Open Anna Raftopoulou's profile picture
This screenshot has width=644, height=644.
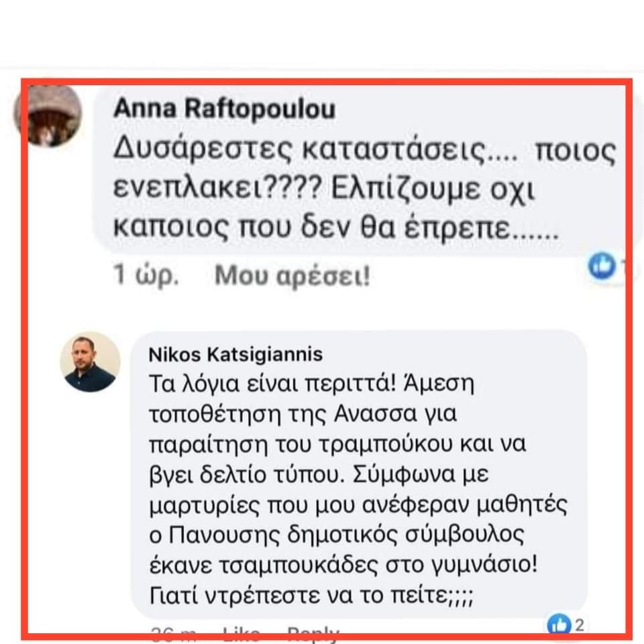click(x=48, y=115)
